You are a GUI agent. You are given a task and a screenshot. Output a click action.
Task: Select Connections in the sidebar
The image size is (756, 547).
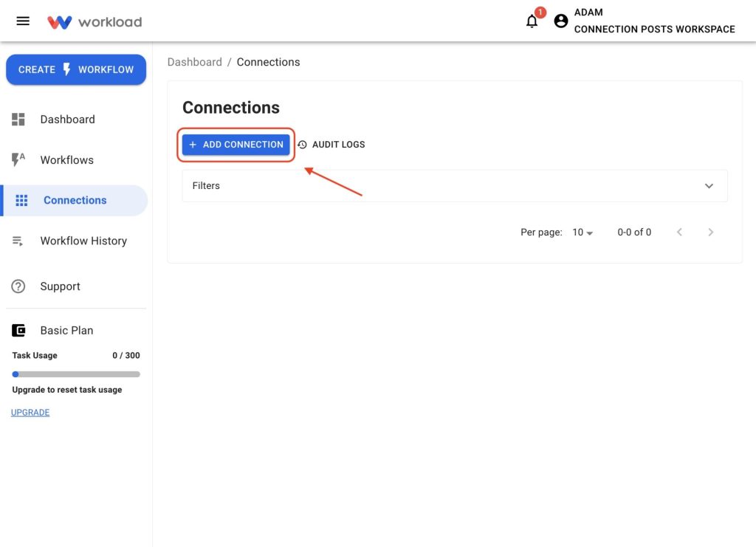coord(75,200)
